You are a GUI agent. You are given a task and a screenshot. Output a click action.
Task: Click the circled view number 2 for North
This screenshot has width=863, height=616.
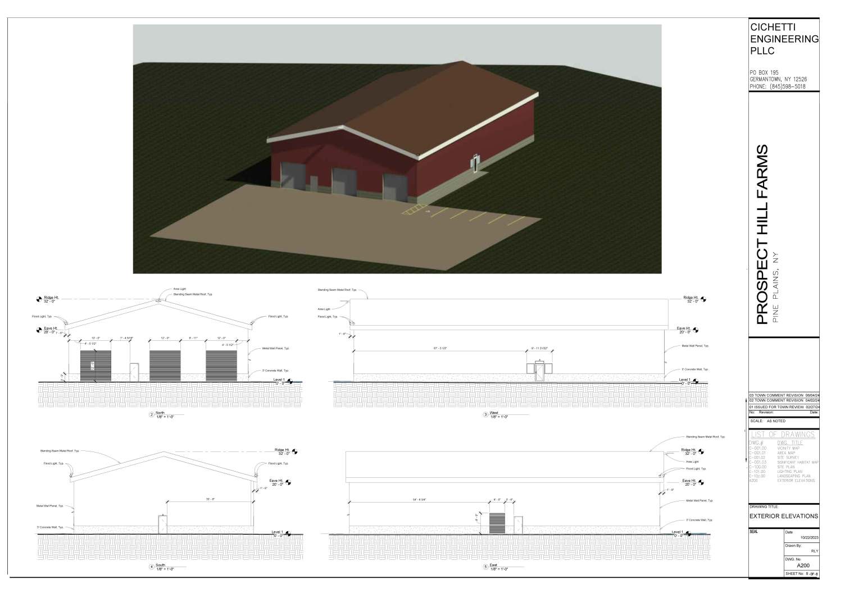[151, 415]
